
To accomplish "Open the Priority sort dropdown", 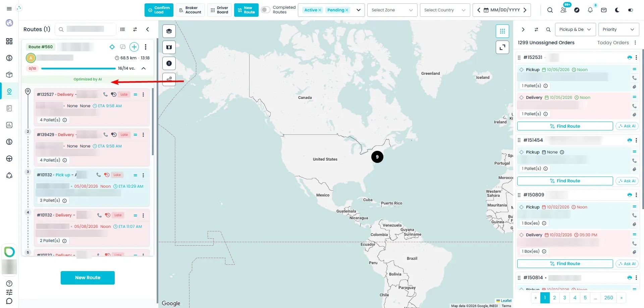I will (x=619, y=29).
